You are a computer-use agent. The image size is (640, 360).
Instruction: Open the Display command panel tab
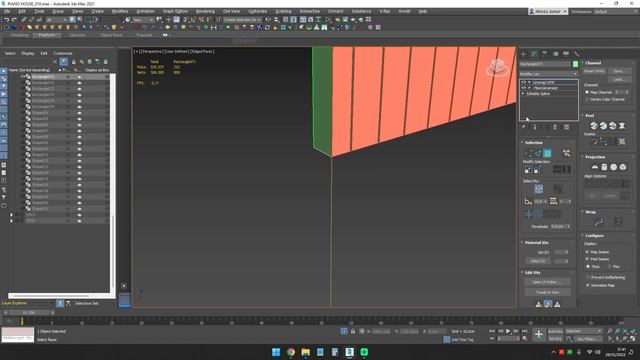(x=566, y=54)
